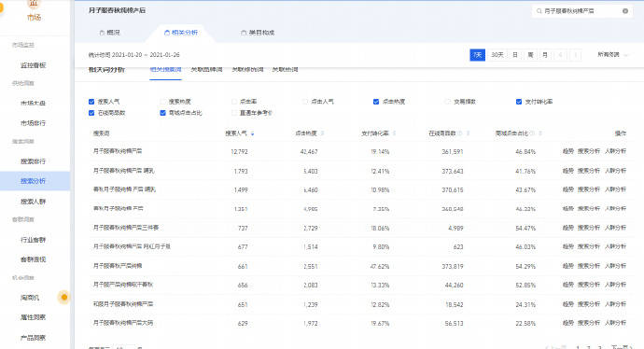Open the 所有终端 dropdown
Viewport: 644px width, 349px height.
[x=612, y=55]
